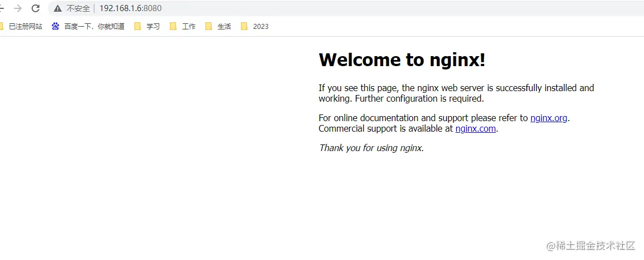The height and width of the screenshot is (260, 644).
Task: Click the 'Thank you for using nginx.' text
Action: 371,148
